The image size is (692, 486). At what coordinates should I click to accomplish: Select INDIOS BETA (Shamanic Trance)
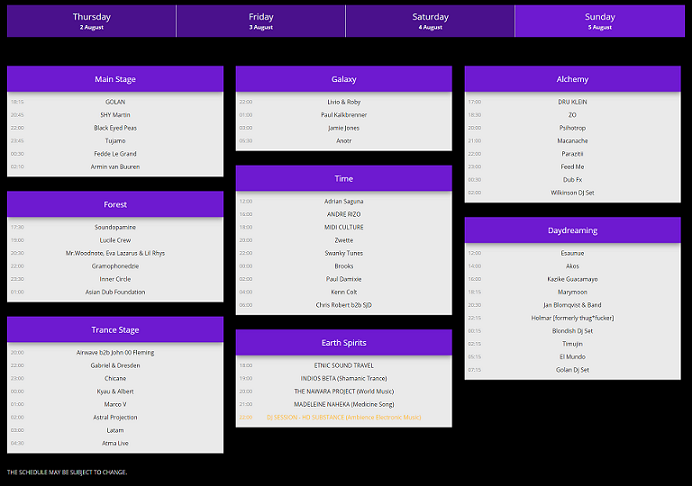tap(344, 378)
